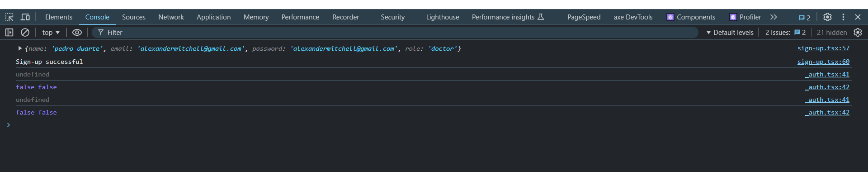The height and width of the screenshot is (172, 868).
Task: Open the Default levels dropdown
Action: (730, 33)
